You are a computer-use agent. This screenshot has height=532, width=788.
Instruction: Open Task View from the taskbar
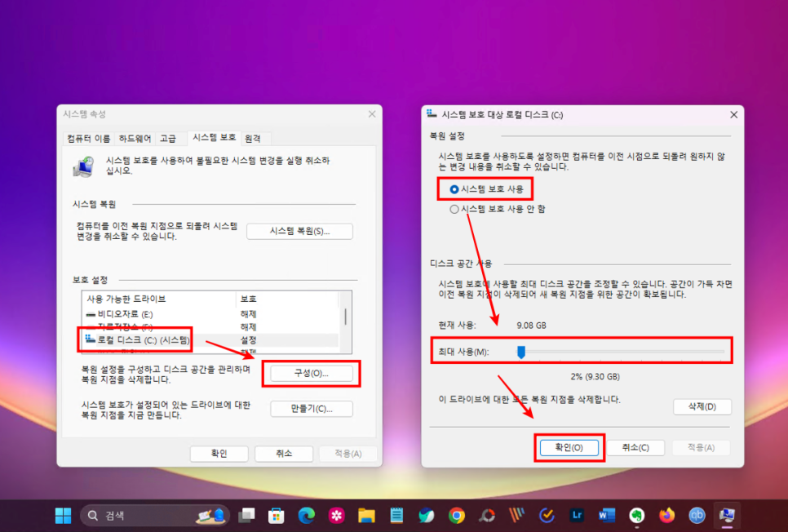point(246,516)
